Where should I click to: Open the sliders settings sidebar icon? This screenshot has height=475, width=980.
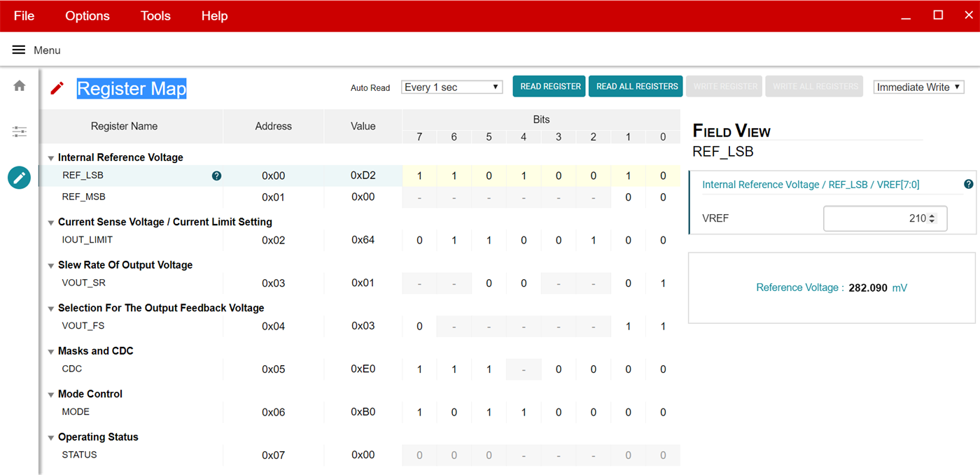[20, 132]
